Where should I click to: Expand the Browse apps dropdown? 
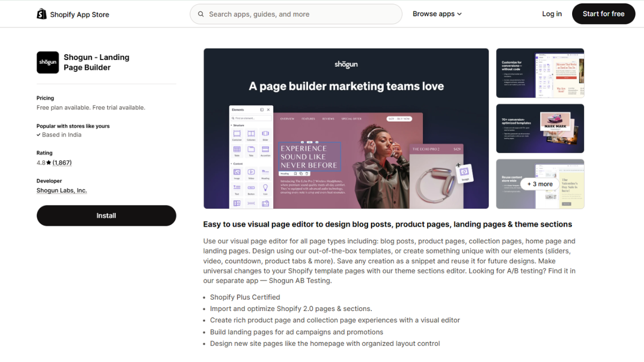(x=437, y=14)
